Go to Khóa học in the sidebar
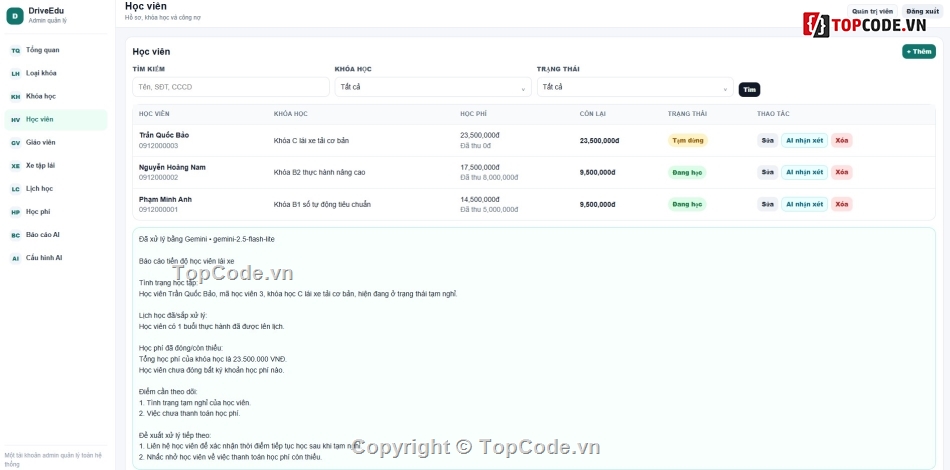 tap(56, 96)
